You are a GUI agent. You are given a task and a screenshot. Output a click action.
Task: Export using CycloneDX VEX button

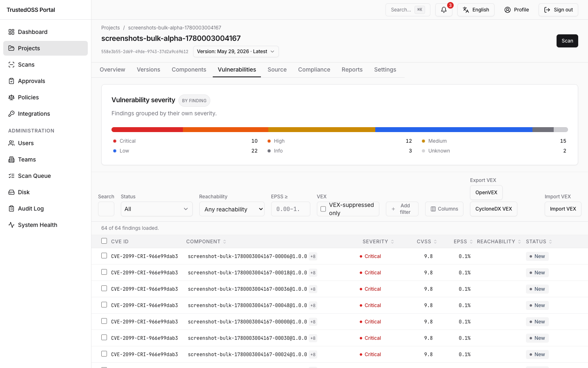(x=494, y=209)
